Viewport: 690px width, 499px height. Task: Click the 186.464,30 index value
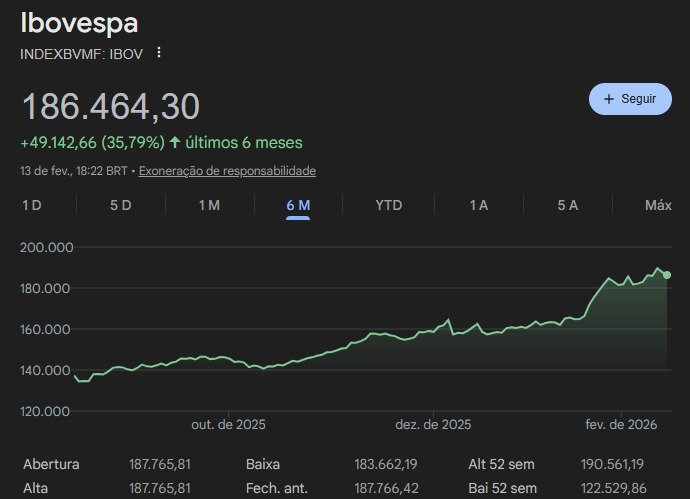pos(110,106)
